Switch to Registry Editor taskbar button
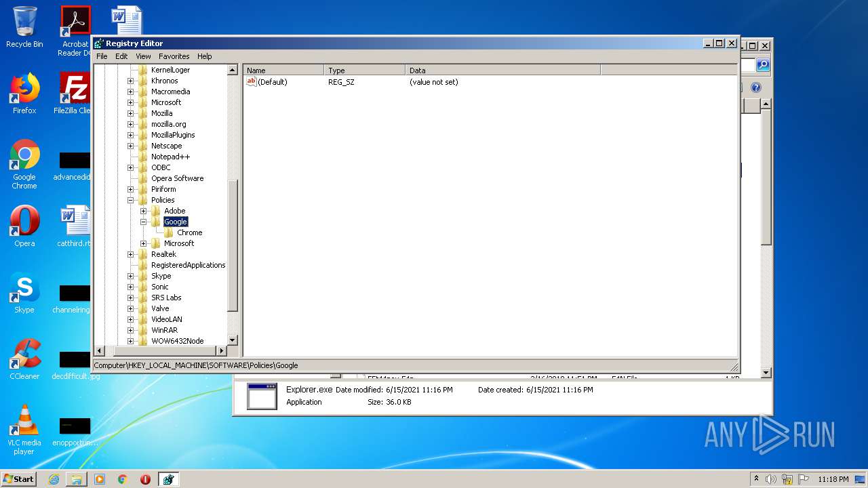The height and width of the screenshot is (488, 868). click(168, 479)
